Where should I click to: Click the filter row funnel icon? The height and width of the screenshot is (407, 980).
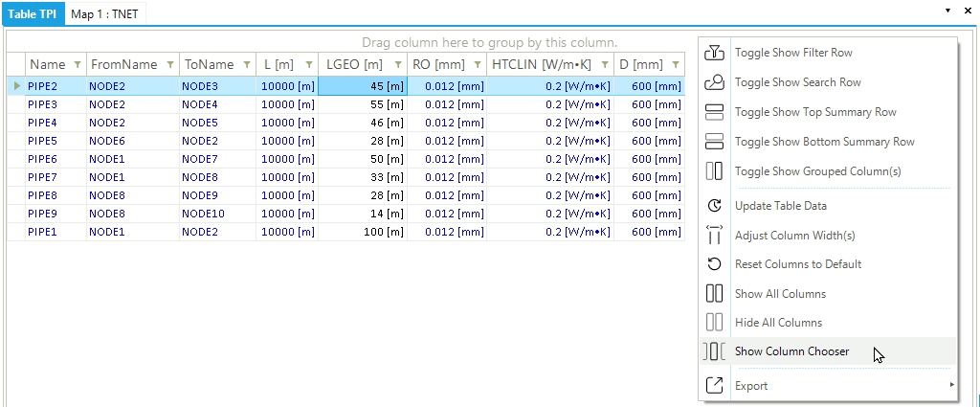coord(714,53)
